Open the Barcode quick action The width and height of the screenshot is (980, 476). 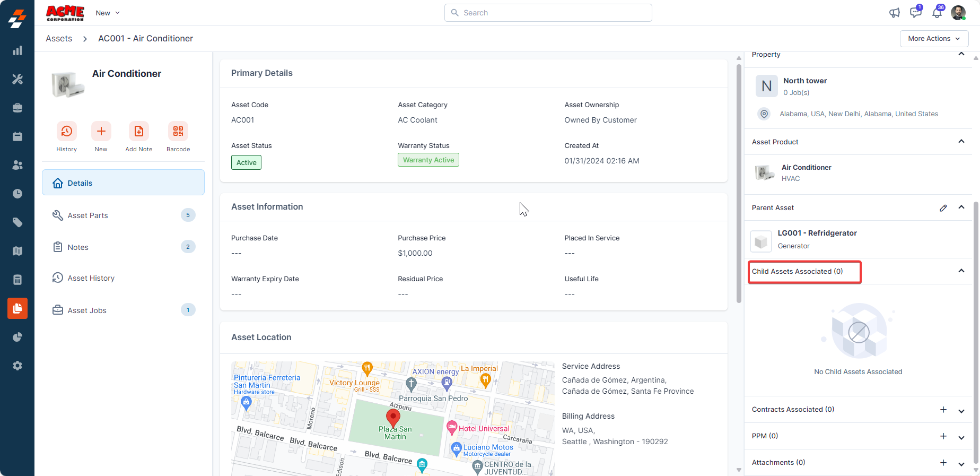click(x=178, y=132)
